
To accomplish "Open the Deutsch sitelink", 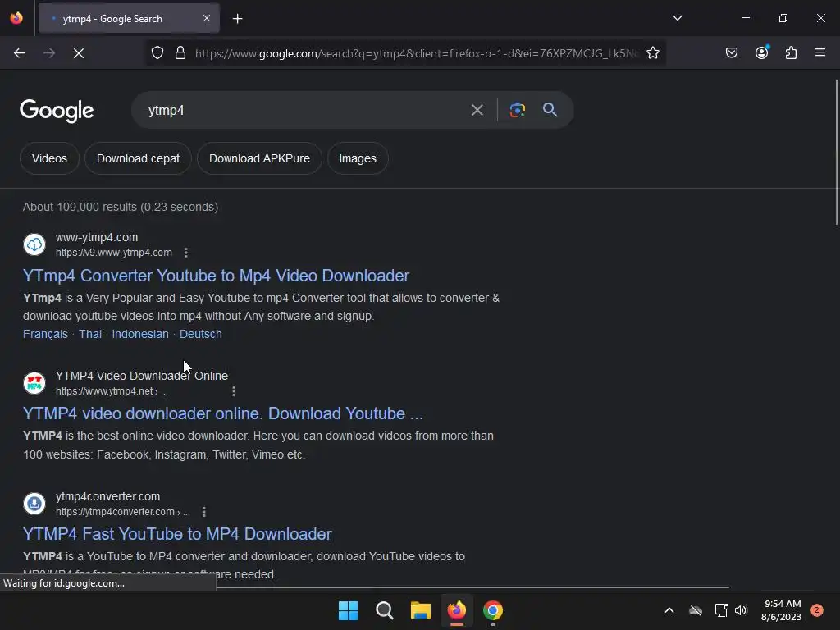I will pyautogui.click(x=200, y=335).
